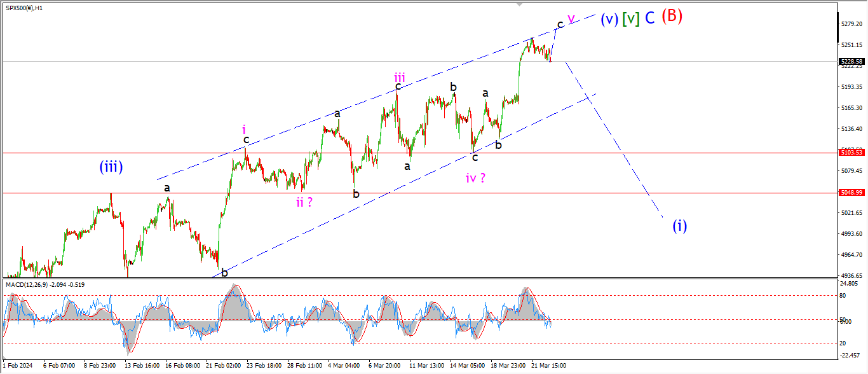Viewport: 868px width, 374px height.
Task: Click the magenta v wave label
Action: [570, 18]
